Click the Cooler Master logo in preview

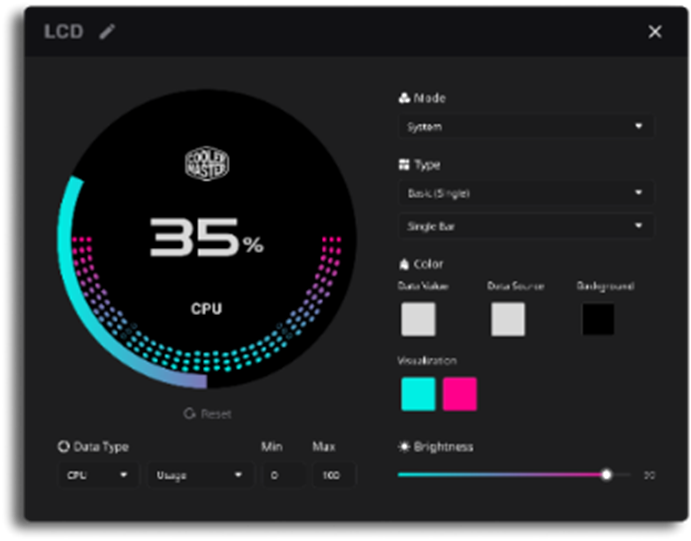[x=207, y=164]
